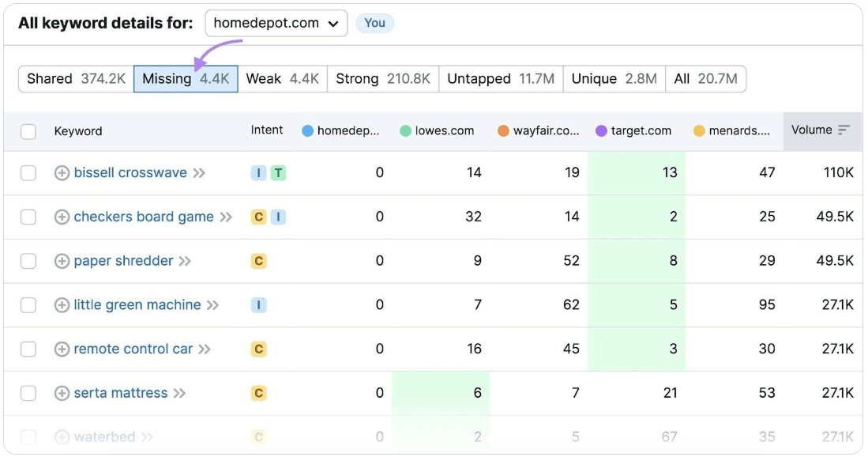Expand keyword details for waterbed
The image size is (868, 457).
[61, 436]
